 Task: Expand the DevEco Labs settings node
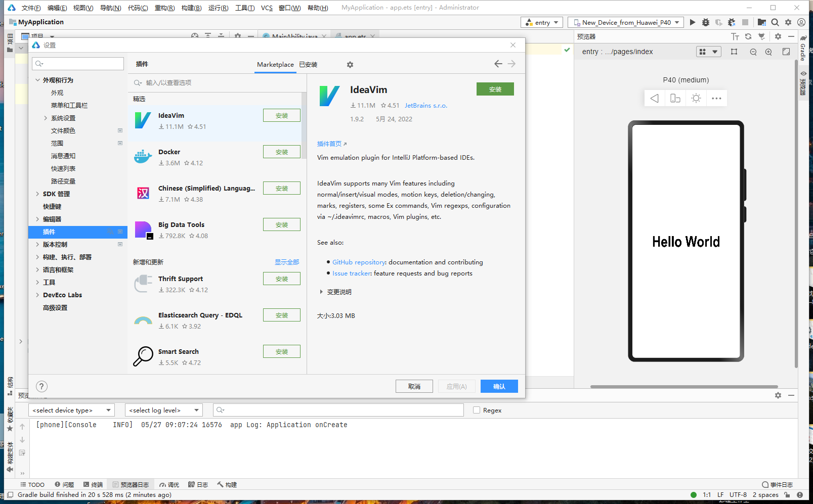click(38, 295)
